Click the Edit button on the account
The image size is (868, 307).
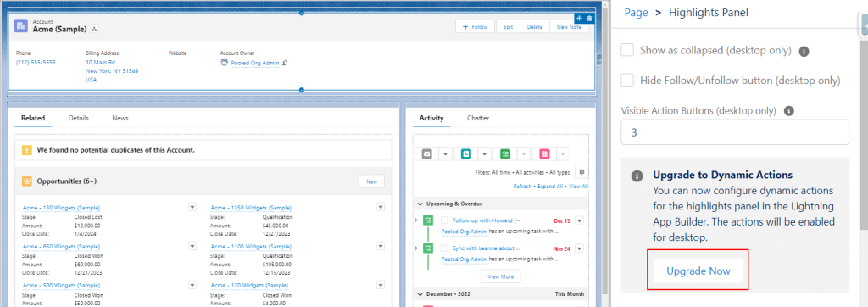(509, 26)
